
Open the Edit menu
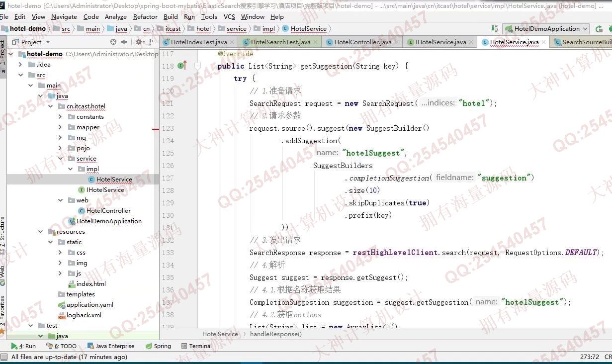(x=20, y=16)
